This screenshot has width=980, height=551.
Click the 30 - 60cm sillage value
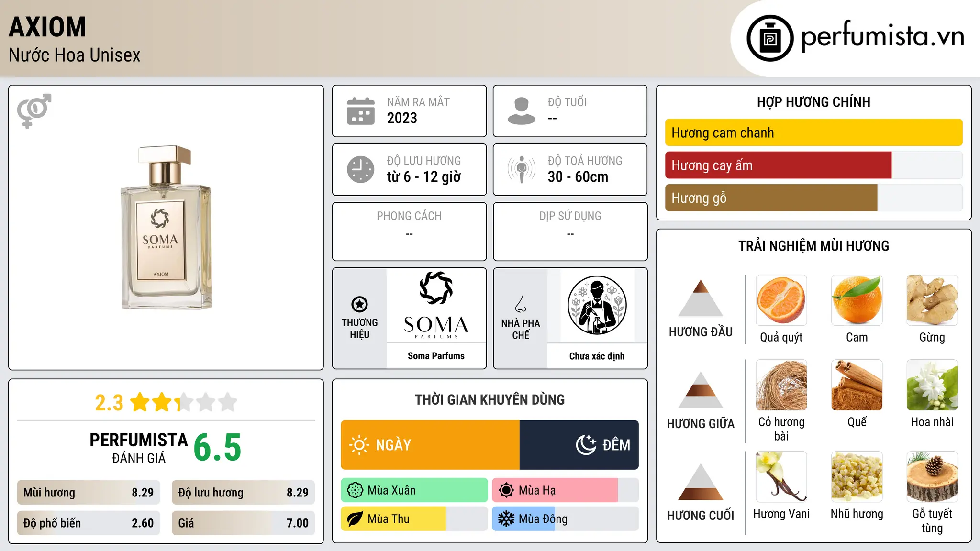578,176
